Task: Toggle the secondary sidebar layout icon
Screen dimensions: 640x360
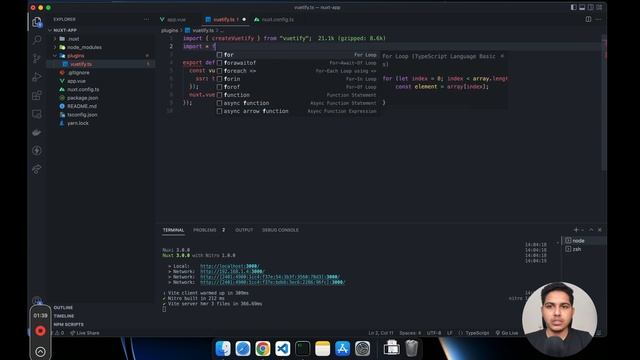Action: click(x=591, y=7)
